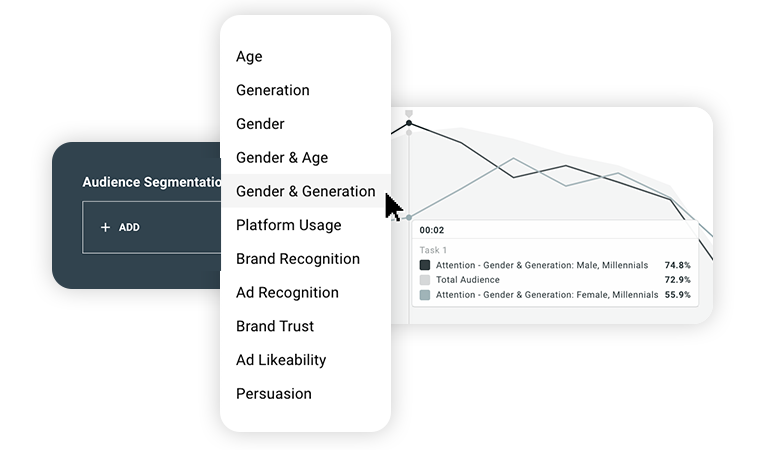Screen dimensions: 770x450
Task: Click the blue-gray Female Millennials legend swatch
Action: 425,295
